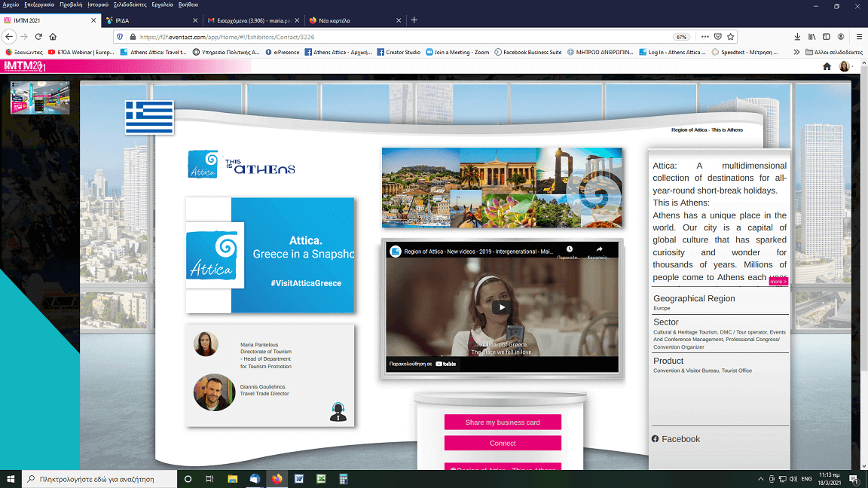Screen dimensions: 868x488
Task: Open the Downloads arrow icon
Action: (797, 36)
